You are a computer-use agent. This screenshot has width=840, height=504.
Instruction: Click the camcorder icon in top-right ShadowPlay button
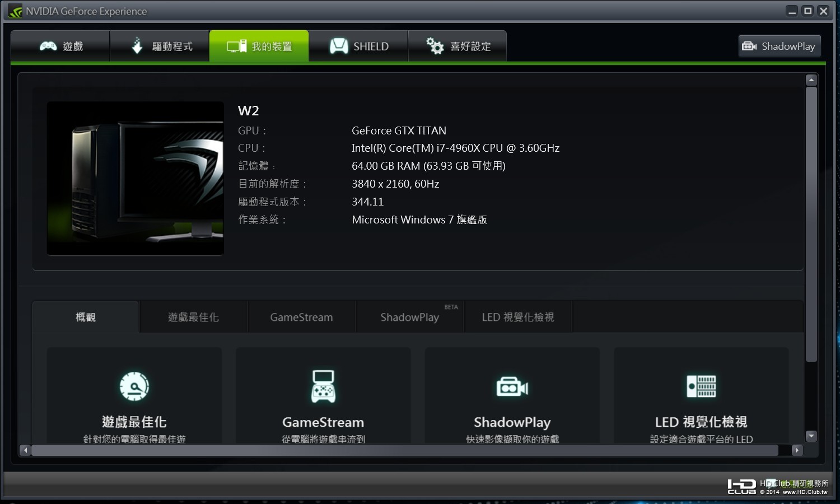749,46
